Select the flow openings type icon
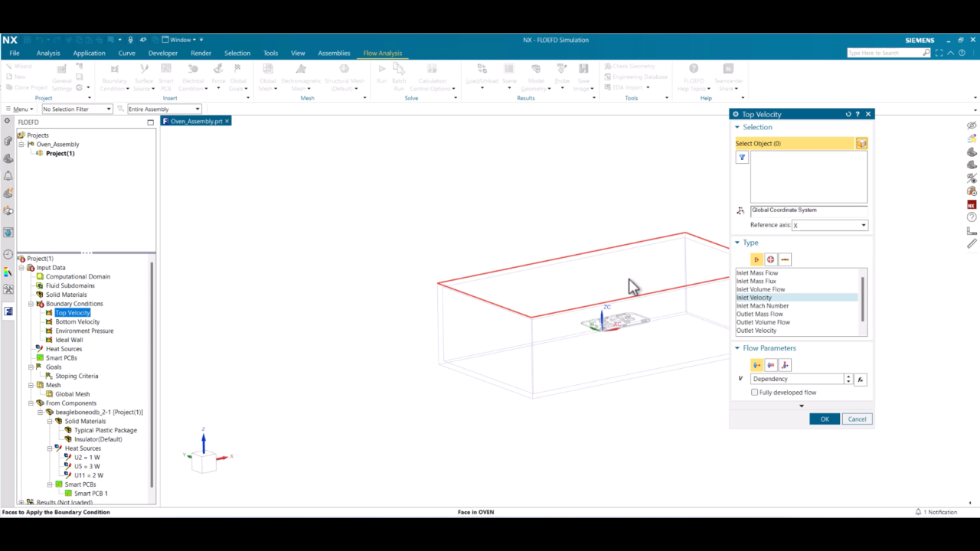 pos(756,259)
